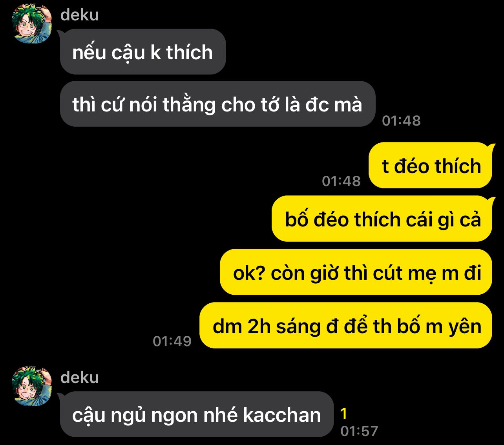504x445 pixels.
Task: Select message 'thì cứ nói thẳng cho tớ là đc mà'
Action: point(217,104)
